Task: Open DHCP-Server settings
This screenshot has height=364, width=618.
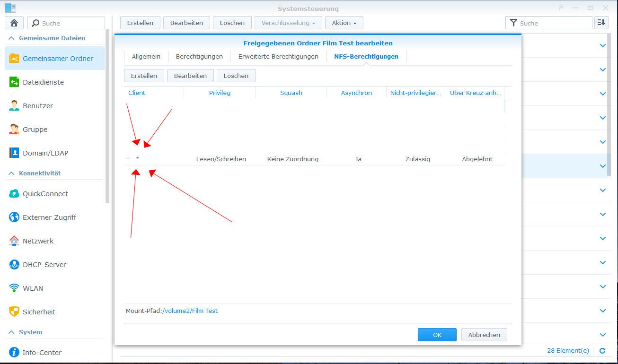Action: tap(55, 265)
